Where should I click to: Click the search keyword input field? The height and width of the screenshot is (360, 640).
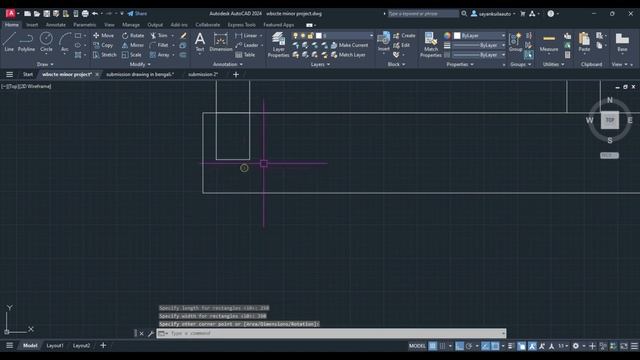pos(423,13)
